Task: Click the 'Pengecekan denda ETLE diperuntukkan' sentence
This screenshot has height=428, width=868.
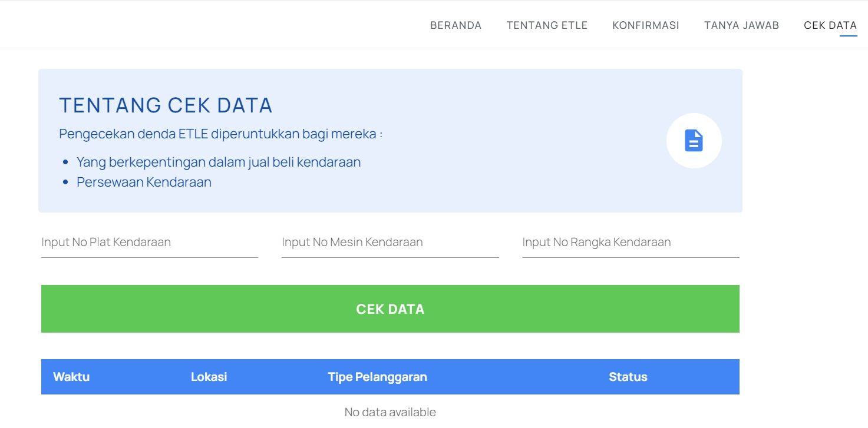Action: [x=220, y=134]
